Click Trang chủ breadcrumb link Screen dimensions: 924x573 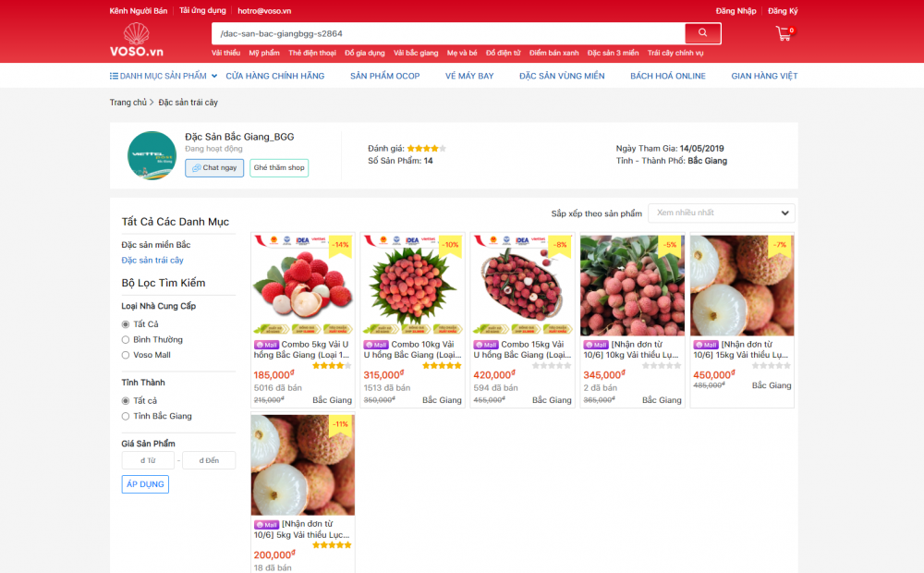tap(128, 103)
